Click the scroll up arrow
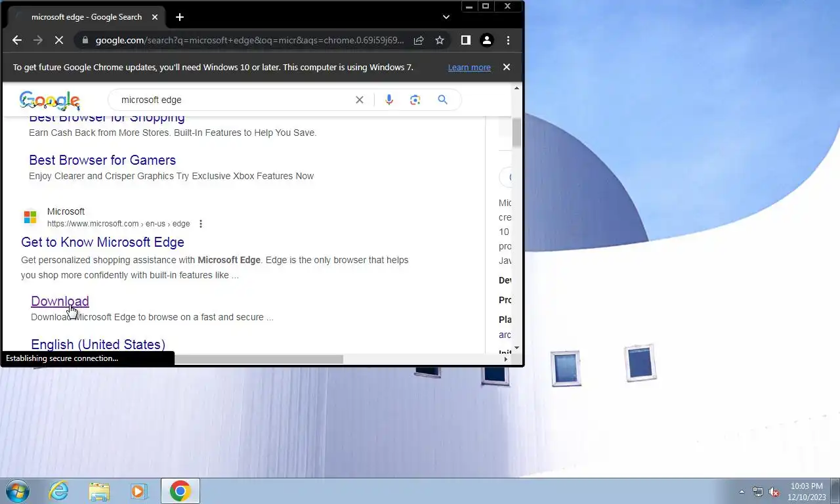840x504 pixels. pyautogui.click(x=516, y=88)
